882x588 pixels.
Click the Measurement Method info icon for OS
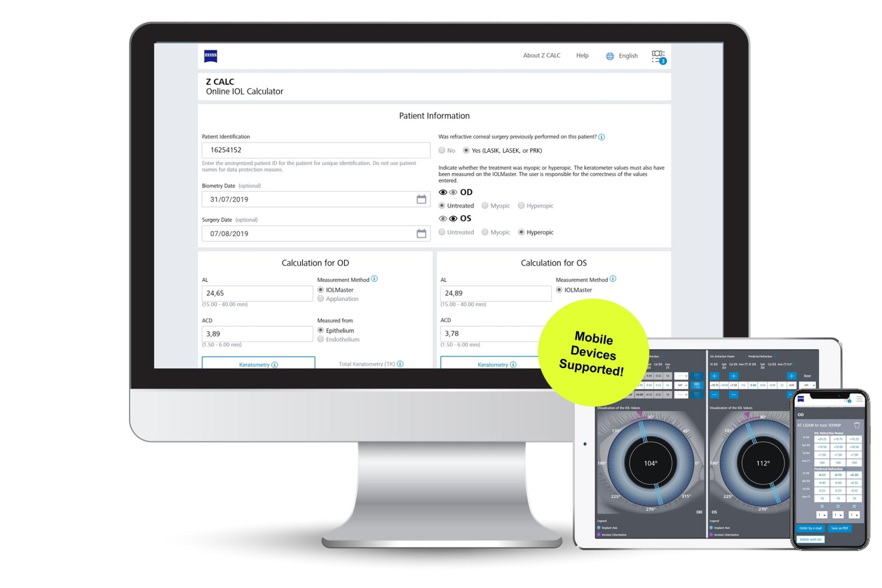coord(613,279)
